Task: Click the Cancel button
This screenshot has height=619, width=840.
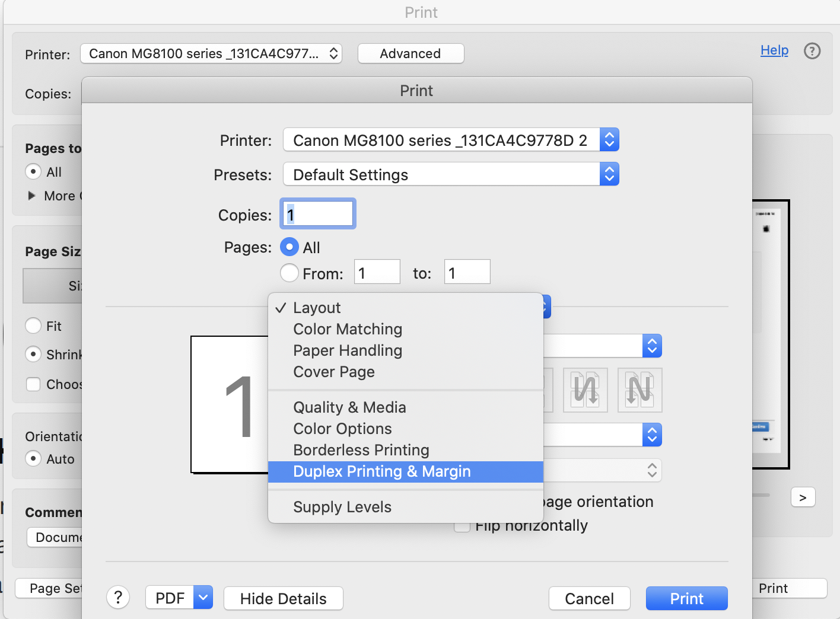Action: (589, 598)
